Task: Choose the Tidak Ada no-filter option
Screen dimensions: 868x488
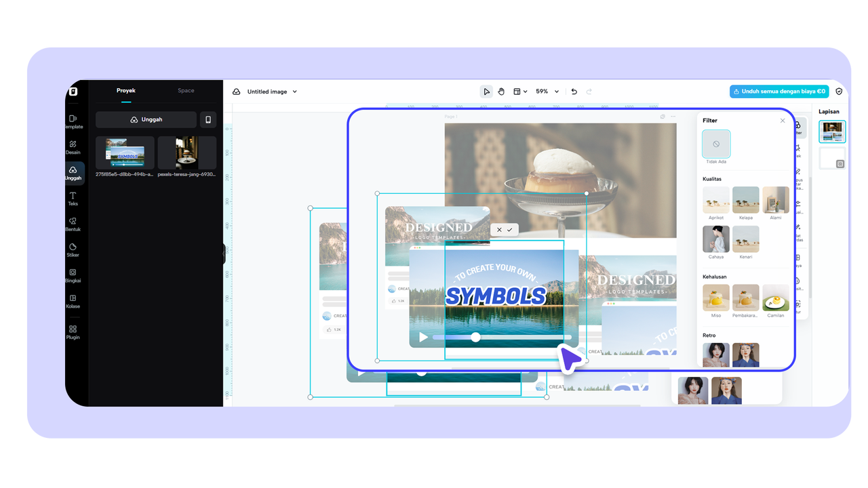Action: [716, 144]
